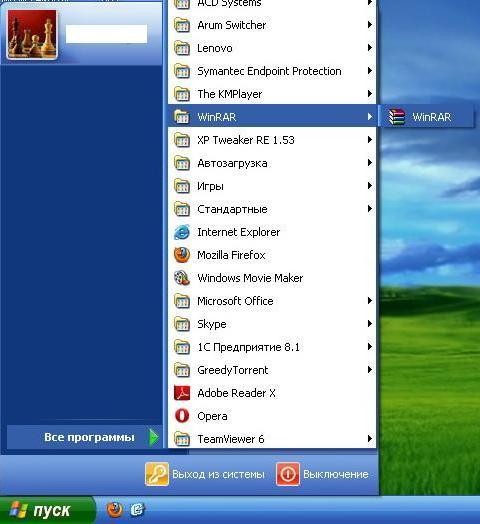The width and height of the screenshot is (480, 524).
Task: Expand XP Tweaker RE 1.53 submenu arrow
Action: (370, 140)
